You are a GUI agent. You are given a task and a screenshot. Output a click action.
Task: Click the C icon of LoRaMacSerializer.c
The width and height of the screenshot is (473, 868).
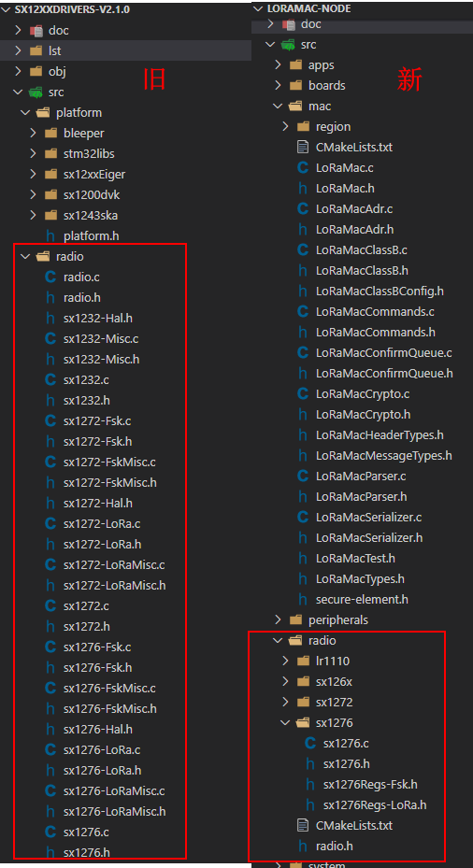coord(303,517)
